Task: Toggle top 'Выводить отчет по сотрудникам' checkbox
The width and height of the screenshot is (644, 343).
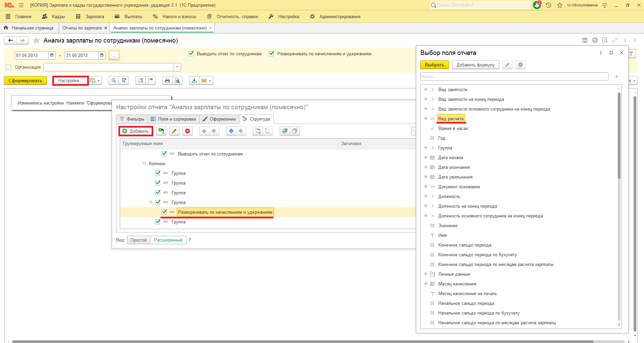Action: (191, 54)
